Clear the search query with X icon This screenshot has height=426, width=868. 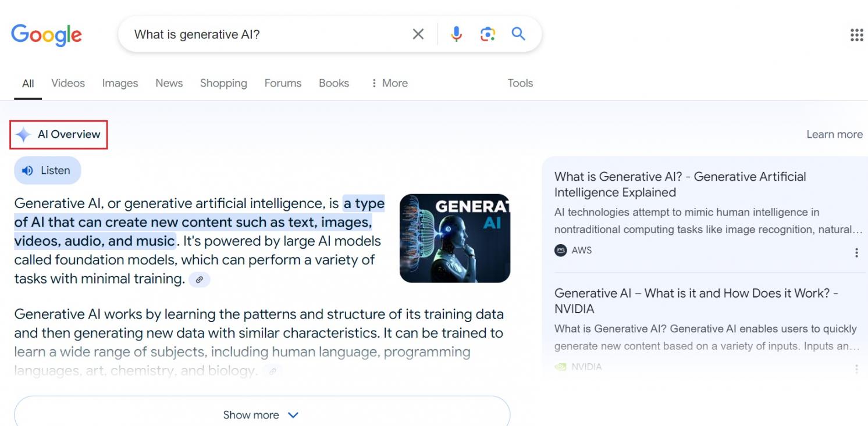click(x=418, y=34)
